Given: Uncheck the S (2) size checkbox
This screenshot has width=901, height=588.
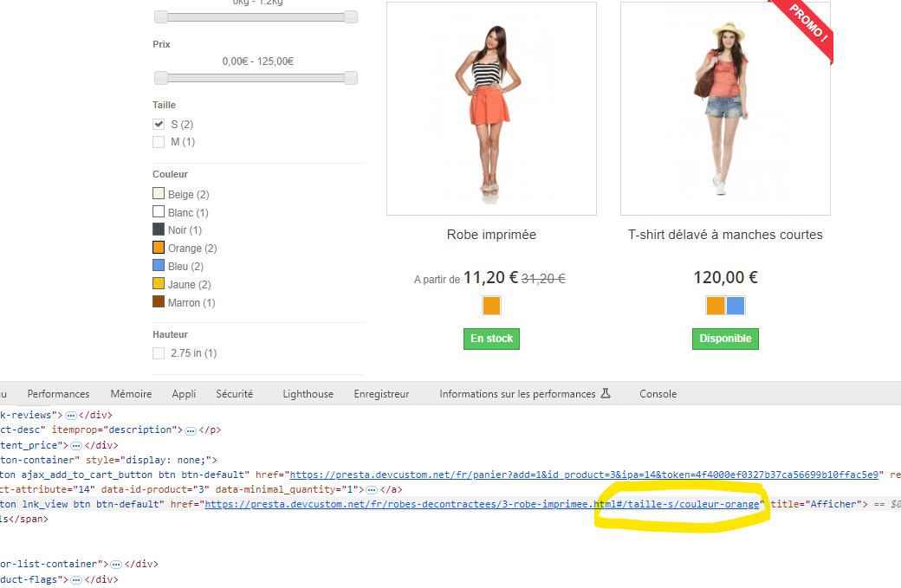Looking at the screenshot, I should [x=159, y=124].
